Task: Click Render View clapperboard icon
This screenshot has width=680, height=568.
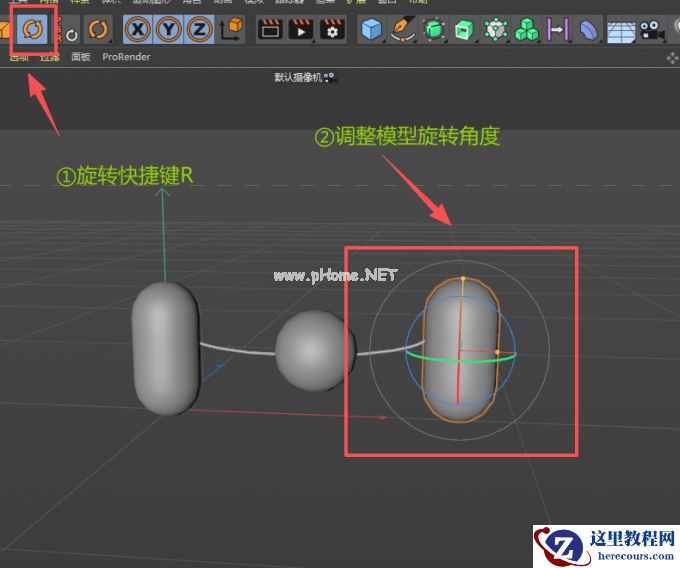Action: tap(270, 30)
